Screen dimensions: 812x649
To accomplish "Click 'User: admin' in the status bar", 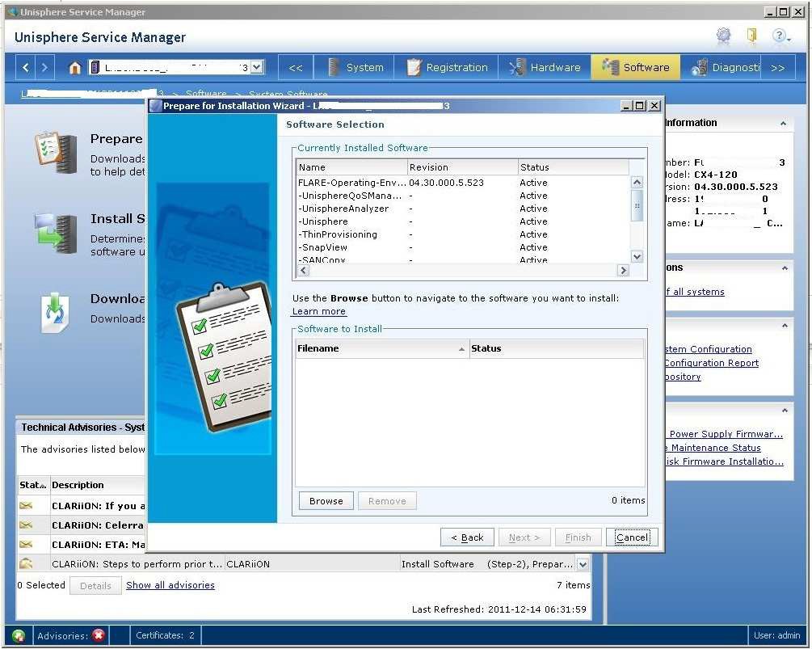I will 776,635.
